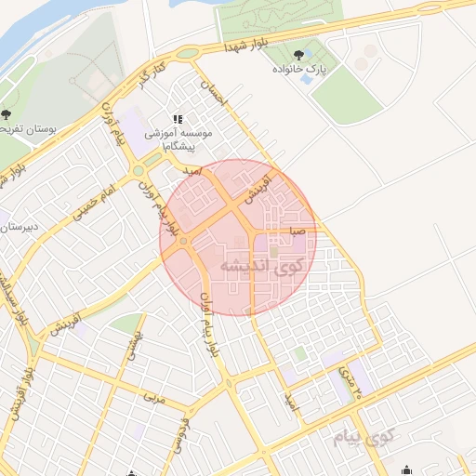Select the احسان street label

(x=214, y=93)
